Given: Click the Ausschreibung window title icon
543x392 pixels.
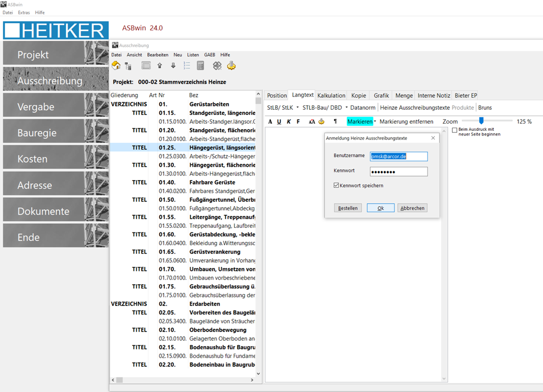Looking at the screenshot, I should click(x=115, y=45).
